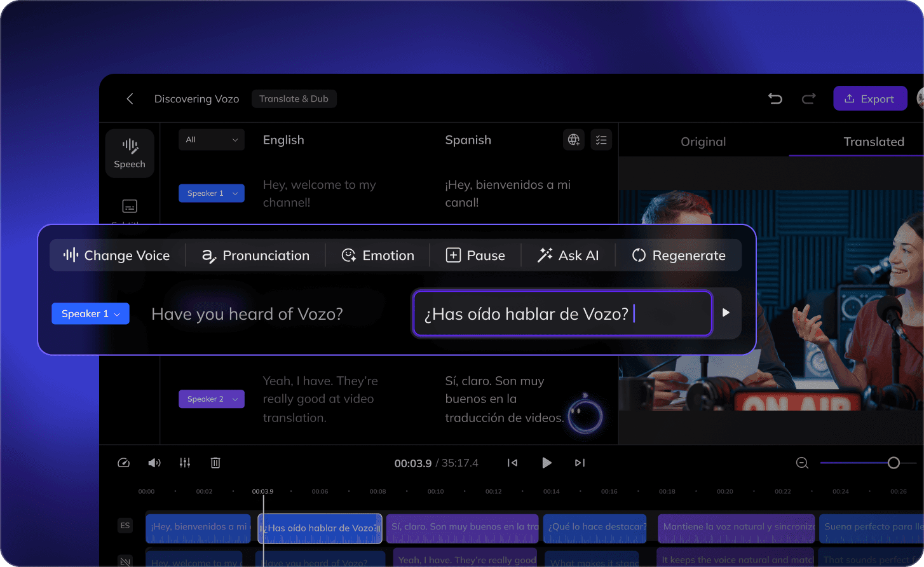
Task: Skip to the next segment
Action: point(580,463)
